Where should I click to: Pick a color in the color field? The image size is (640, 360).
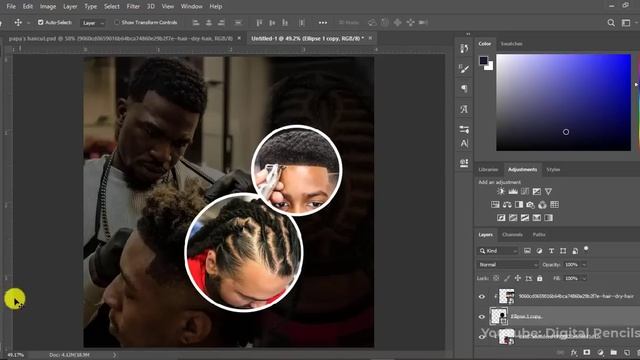point(563,102)
